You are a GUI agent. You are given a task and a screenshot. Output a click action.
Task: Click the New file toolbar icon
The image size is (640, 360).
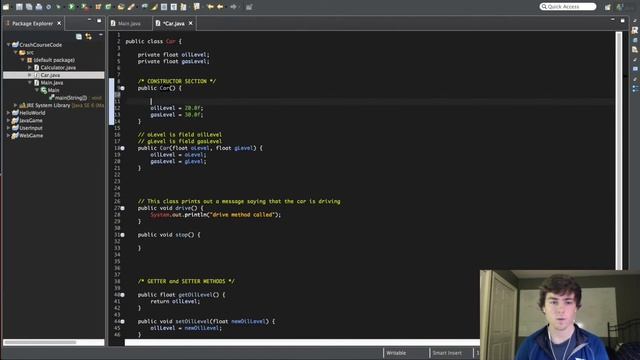6,7
